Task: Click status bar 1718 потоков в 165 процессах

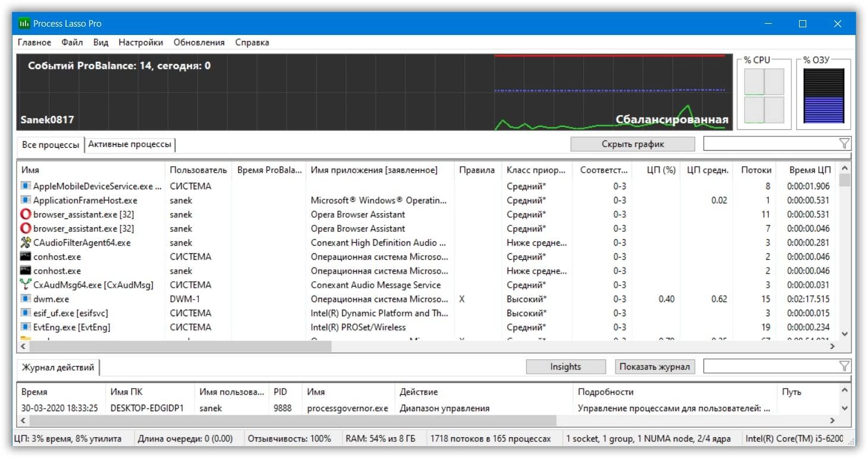Action: tap(491, 439)
